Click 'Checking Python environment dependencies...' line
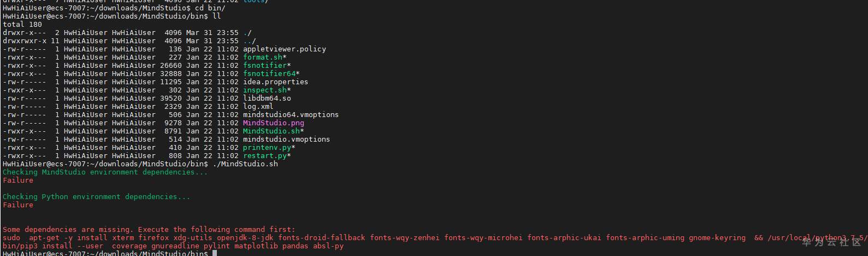Screen dimensions: 868x256 [96, 197]
